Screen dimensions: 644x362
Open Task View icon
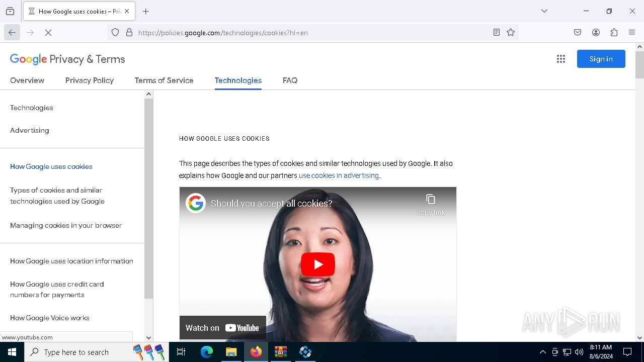(181, 352)
